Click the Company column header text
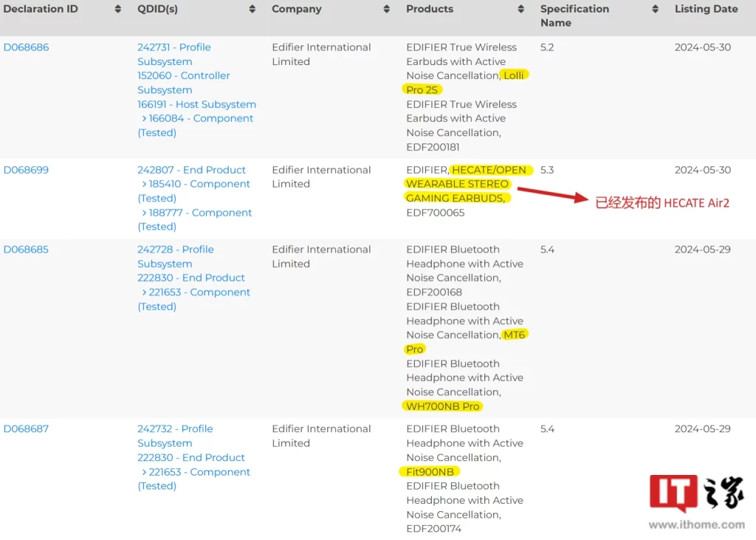 [297, 9]
